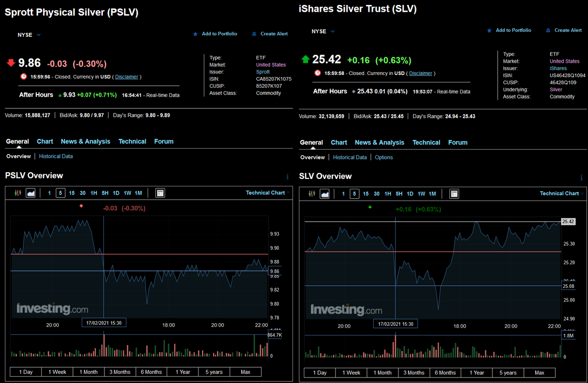588x383 pixels.
Task: Click iShares issuer link
Action: pos(558,68)
